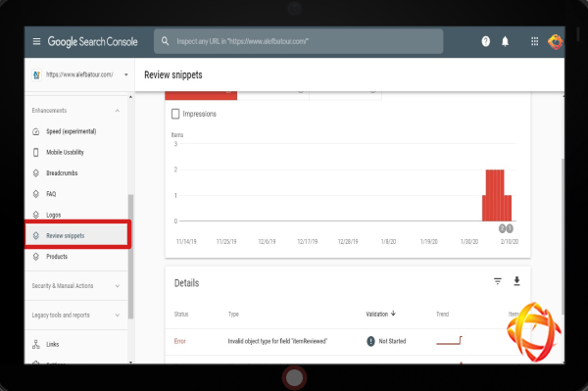Open the Links report
Image resolution: width=588 pixels, height=391 pixels.
53,344
